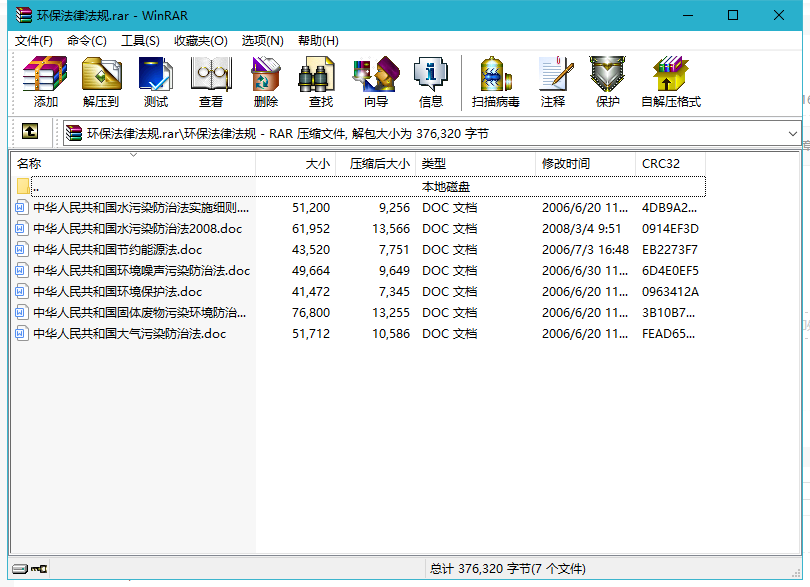Click the 删除 (Delete) toolbar icon
Viewport: 810px width, 587px height.
[266, 74]
